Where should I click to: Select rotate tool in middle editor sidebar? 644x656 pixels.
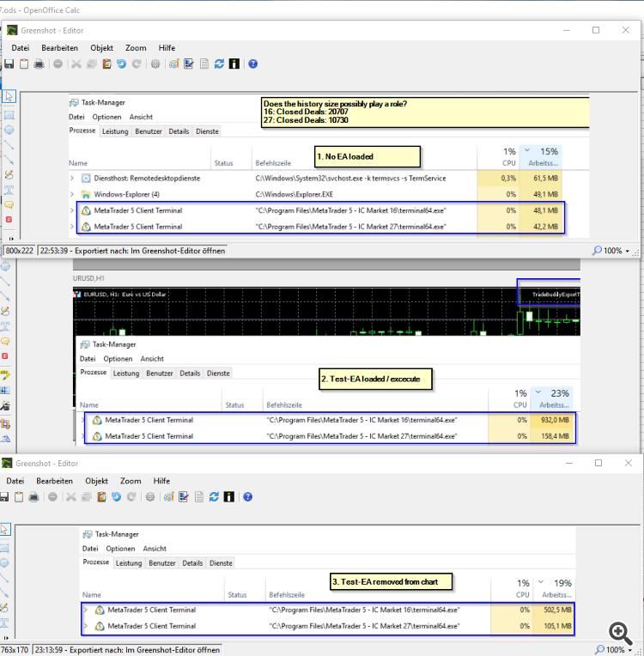click(x=5, y=439)
